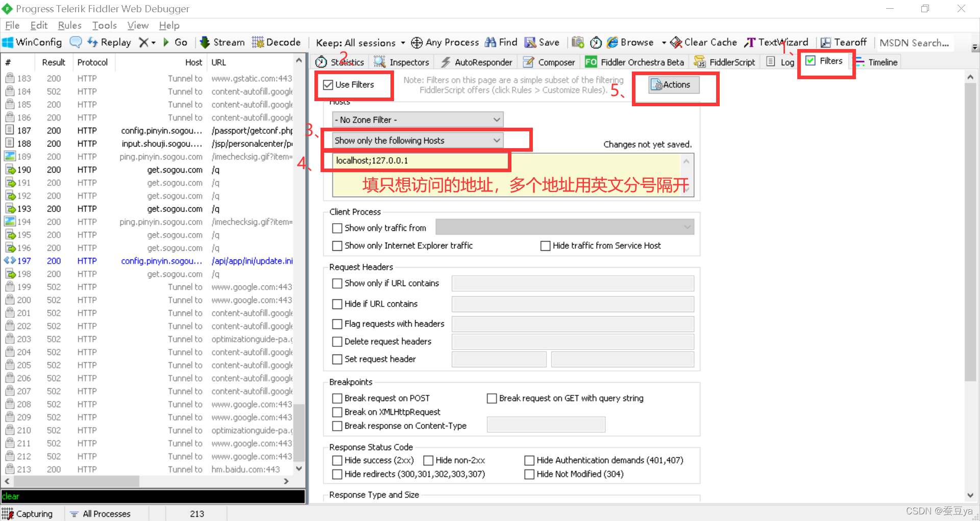980x521 pixels.
Task: Select session 197 config.pinyin.sogou
Action: point(148,261)
